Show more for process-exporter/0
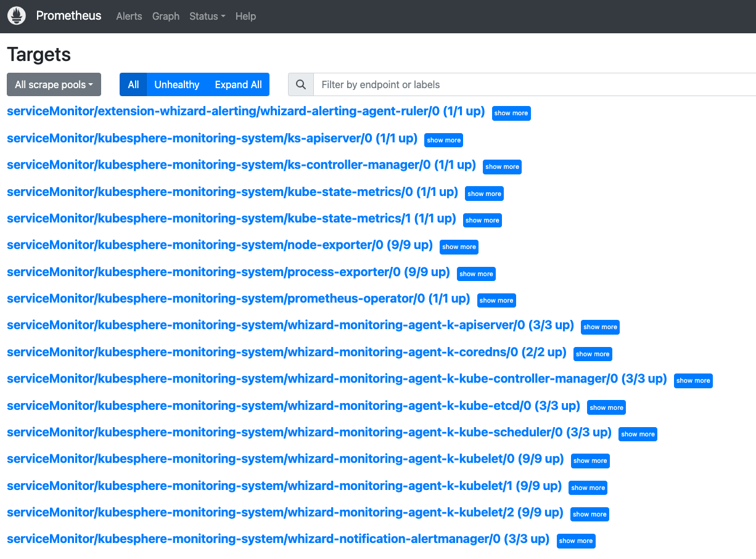The width and height of the screenshot is (756, 559). point(476,274)
